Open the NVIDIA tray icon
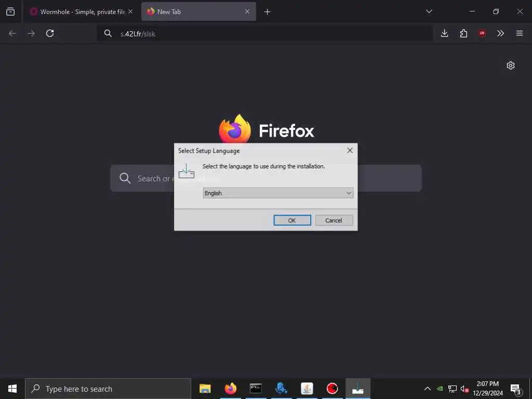Screen dimensions: 532x399 click(x=440, y=389)
